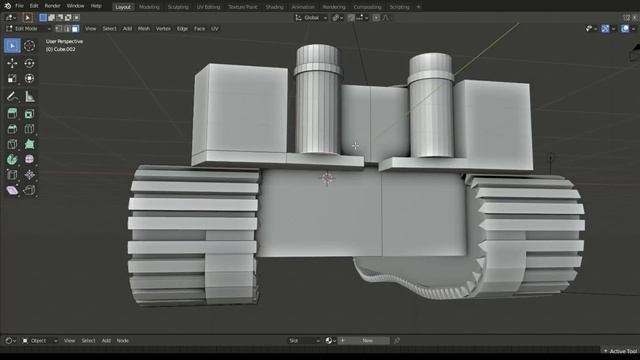
Task: Select the Measure tool
Action: [29, 97]
